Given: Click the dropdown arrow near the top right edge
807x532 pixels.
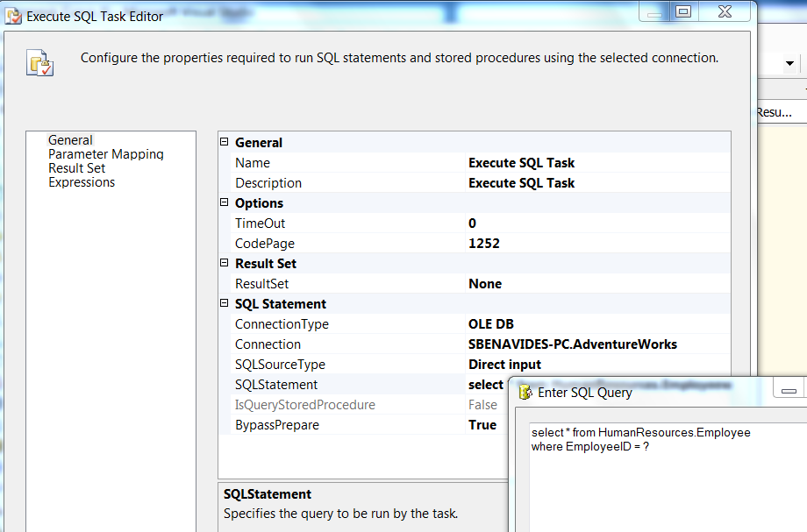Looking at the screenshot, I should (x=788, y=63).
